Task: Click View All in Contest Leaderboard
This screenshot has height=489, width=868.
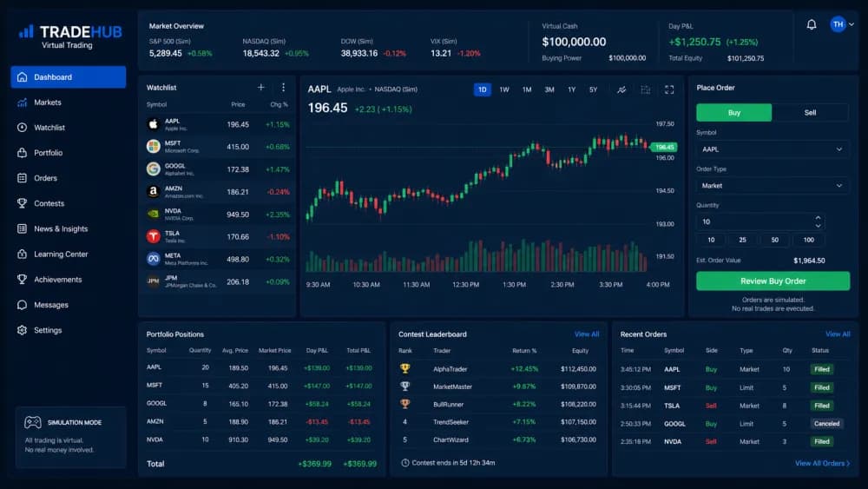Action: [x=587, y=334]
